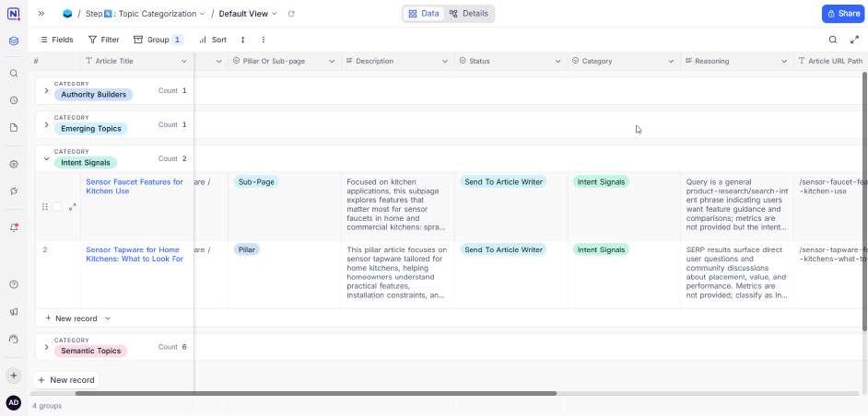The height and width of the screenshot is (416, 868).
Task: Add New record in Intent Signals group
Action: pyautogui.click(x=71, y=318)
